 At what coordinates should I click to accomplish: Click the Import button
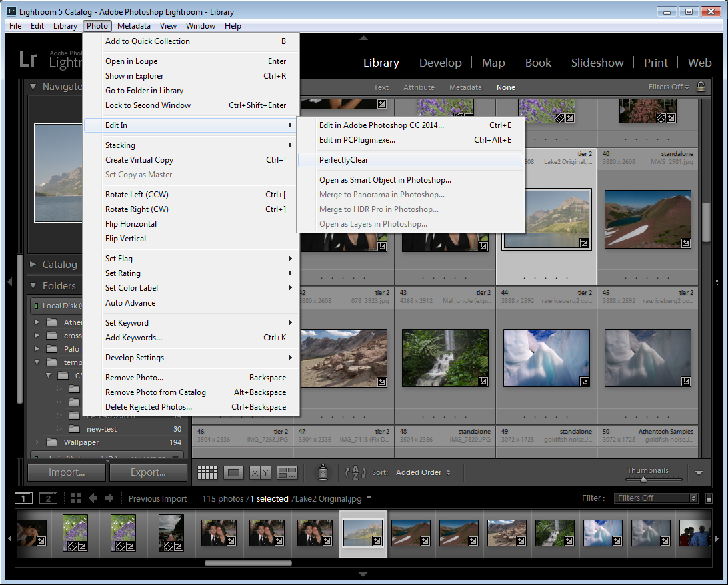67,472
